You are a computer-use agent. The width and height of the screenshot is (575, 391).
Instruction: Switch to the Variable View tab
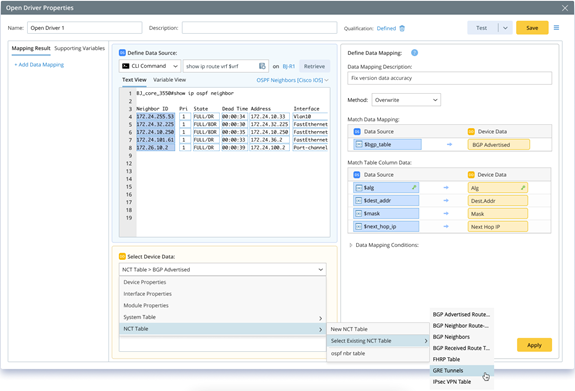tap(169, 80)
